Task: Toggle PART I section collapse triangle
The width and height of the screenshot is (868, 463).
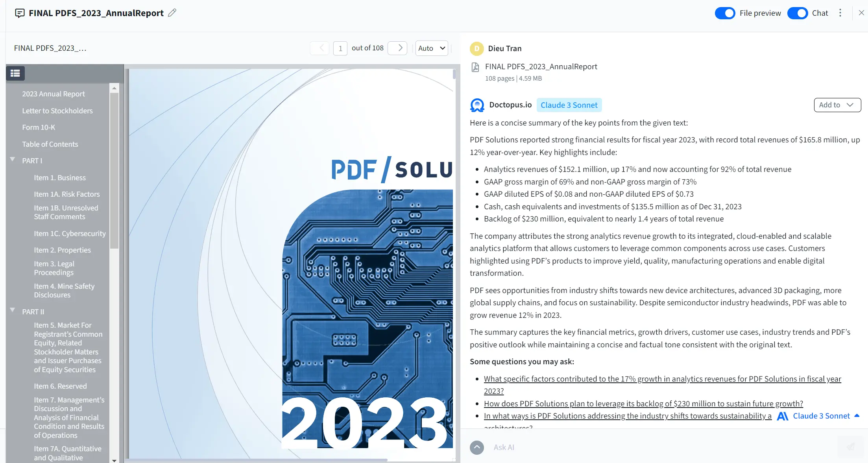Action: click(13, 160)
